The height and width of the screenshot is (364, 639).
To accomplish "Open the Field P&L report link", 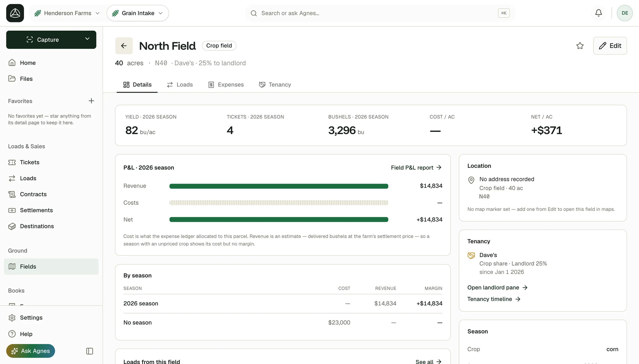I will (x=416, y=168).
